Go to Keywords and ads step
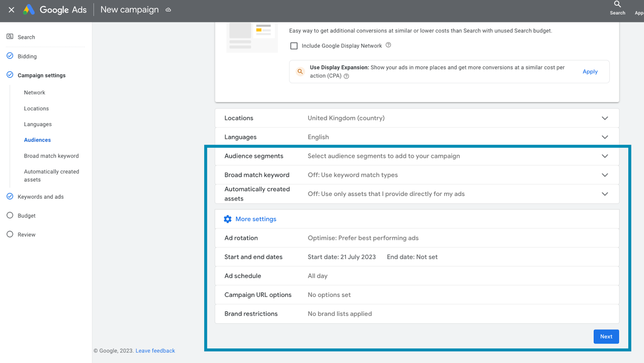 point(41,197)
